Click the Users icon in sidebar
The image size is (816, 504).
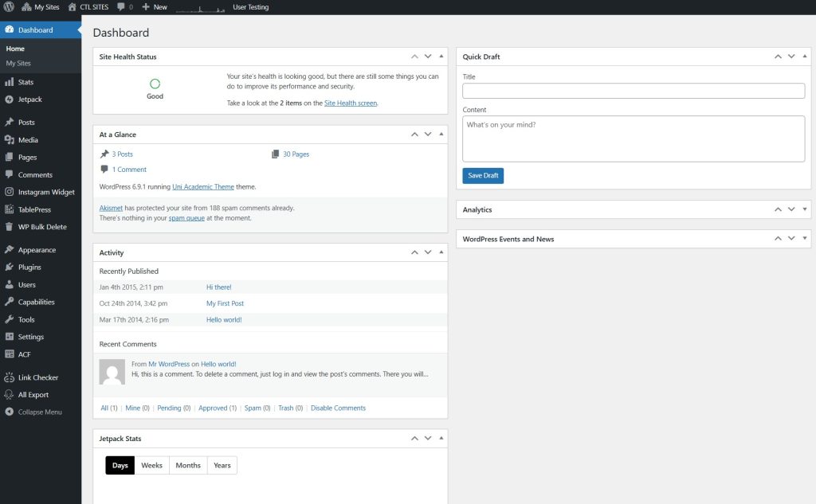(x=10, y=284)
